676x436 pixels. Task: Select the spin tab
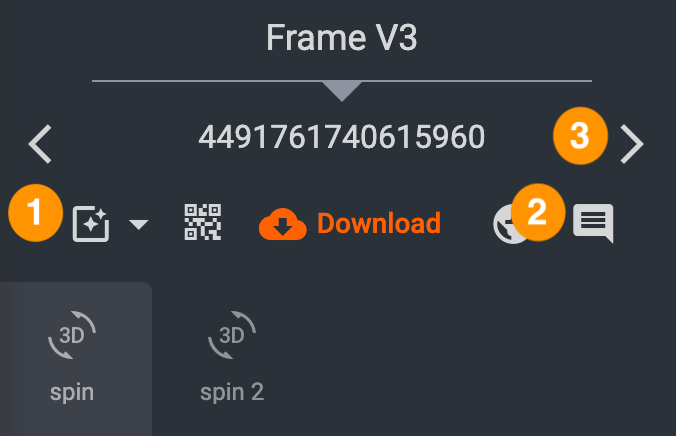tap(76, 359)
